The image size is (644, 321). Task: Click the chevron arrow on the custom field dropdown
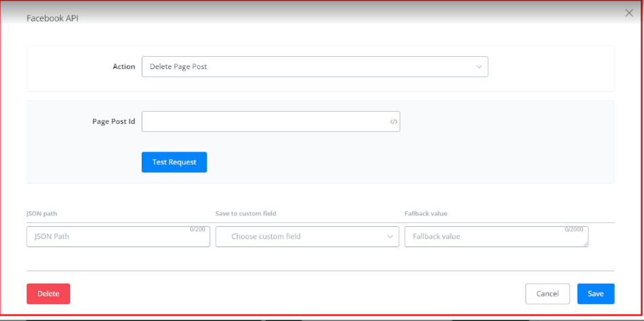[x=390, y=236]
